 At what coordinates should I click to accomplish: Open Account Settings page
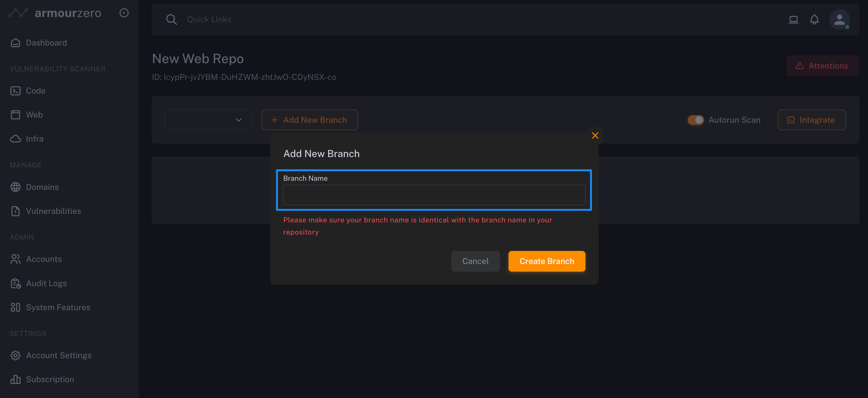point(59,355)
